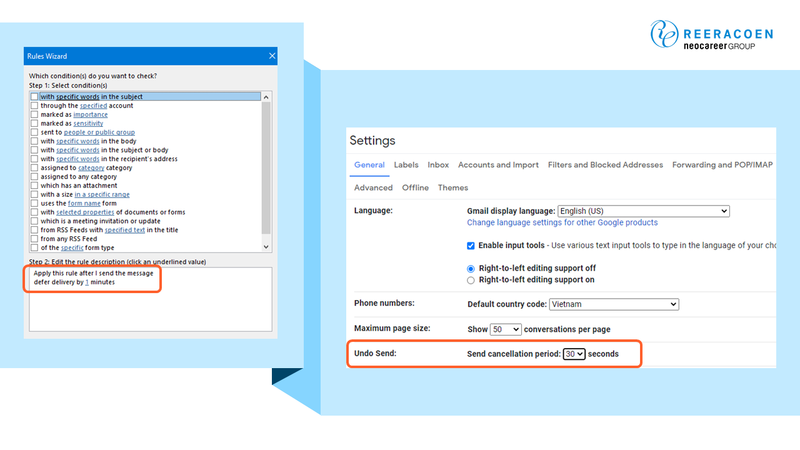Check 'with specific words in the body' condition

click(34, 141)
